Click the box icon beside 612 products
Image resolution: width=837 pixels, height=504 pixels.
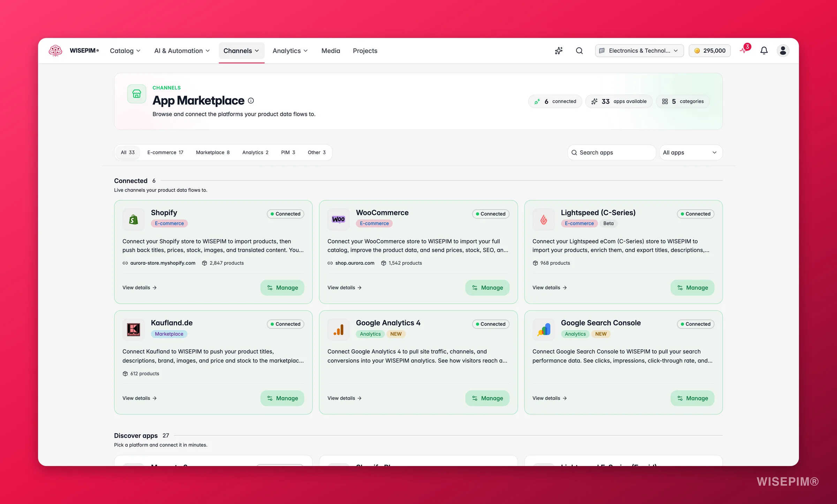tap(125, 374)
